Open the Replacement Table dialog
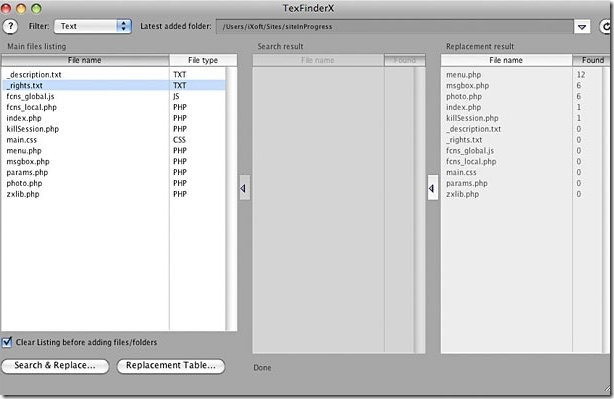614x399 pixels. (171, 366)
